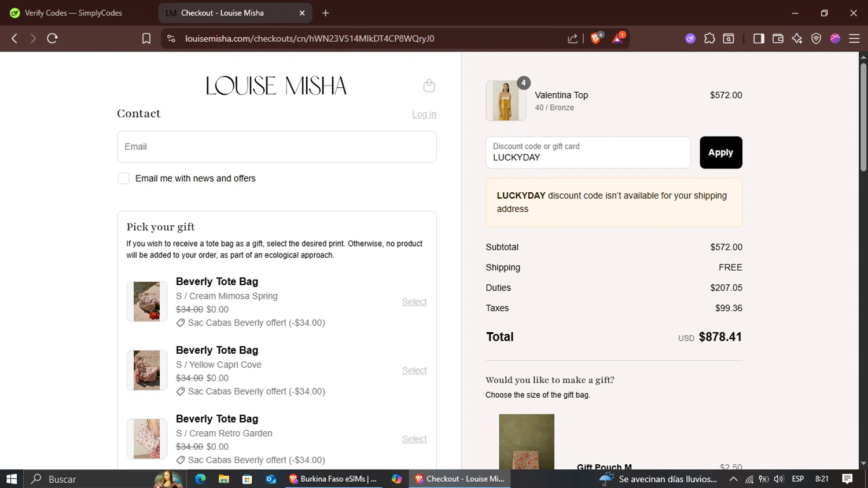Image resolution: width=868 pixels, height=488 pixels.
Task: Open Leo AI sparkle icon
Action: [797, 38]
